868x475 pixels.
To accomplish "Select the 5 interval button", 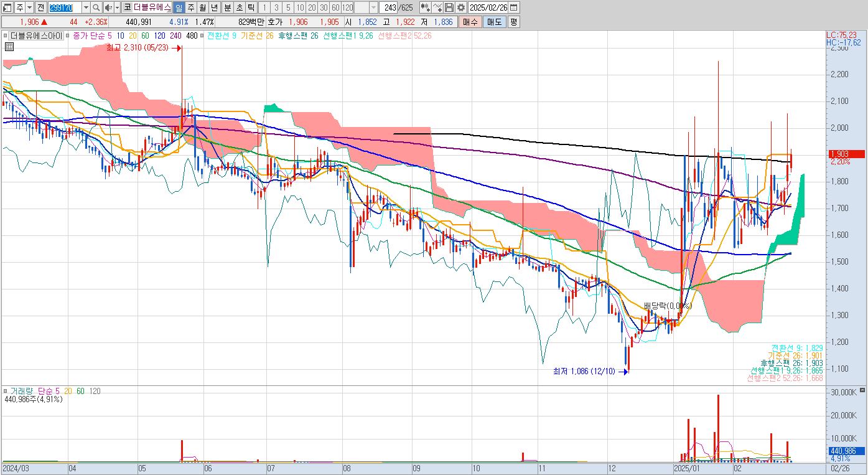I will (x=288, y=7).
